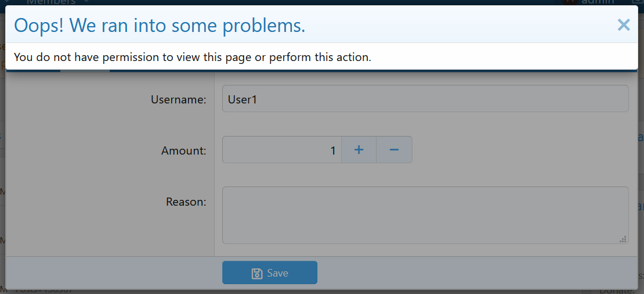644x294 pixels.
Task: Click the dropdown arrow beside Members
Action: [86, 2]
